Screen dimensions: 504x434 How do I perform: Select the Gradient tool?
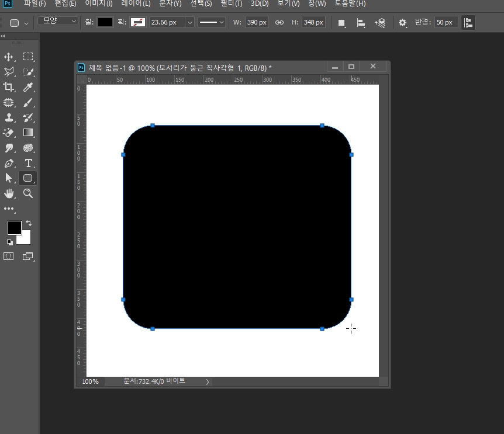click(x=28, y=133)
